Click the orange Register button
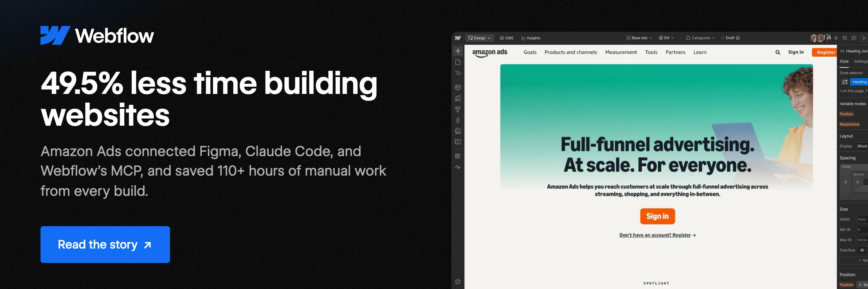The width and height of the screenshot is (868, 289). coord(825,52)
